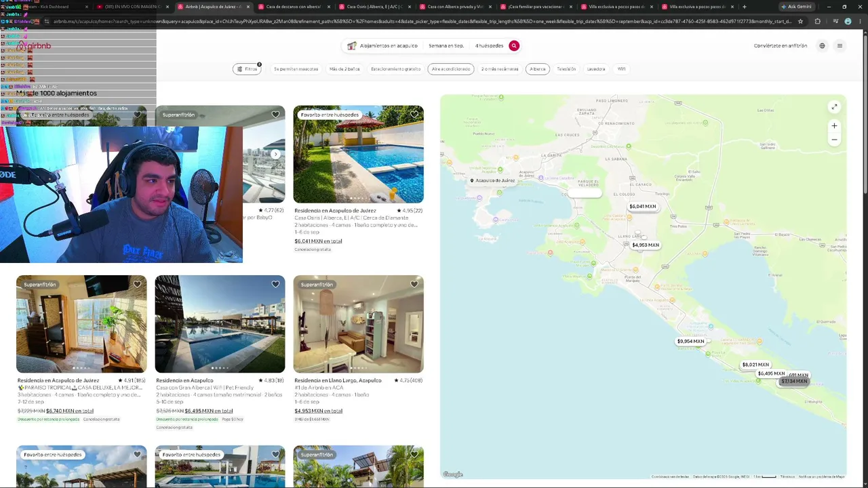Open the PARAISO TROPICAL bedroom photo
The image size is (868, 488).
(81, 324)
